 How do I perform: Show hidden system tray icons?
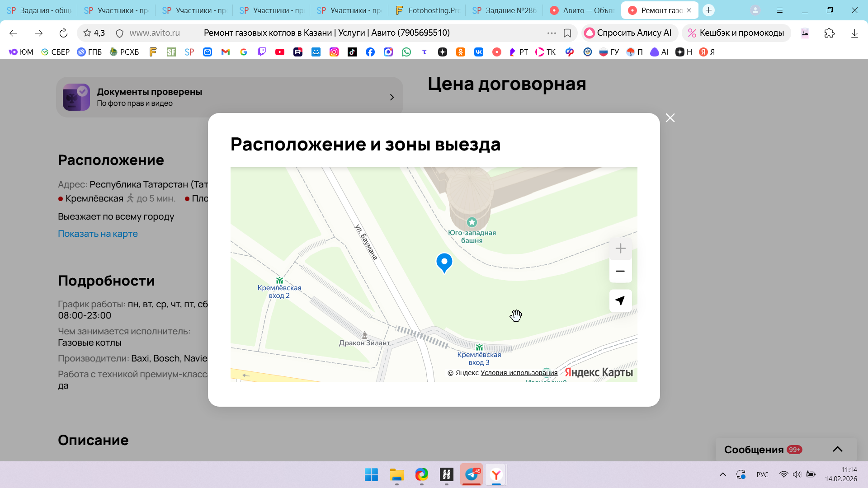tap(722, 474)
